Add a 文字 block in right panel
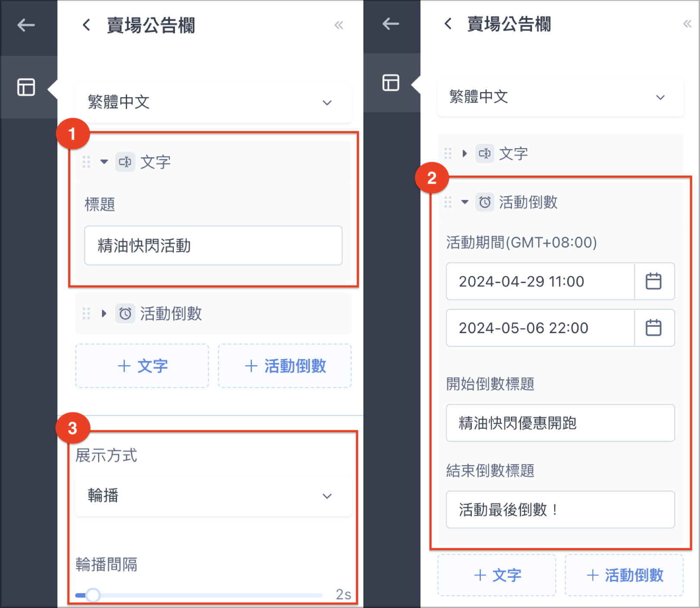 pyautogui.click(x=497, y=575)
